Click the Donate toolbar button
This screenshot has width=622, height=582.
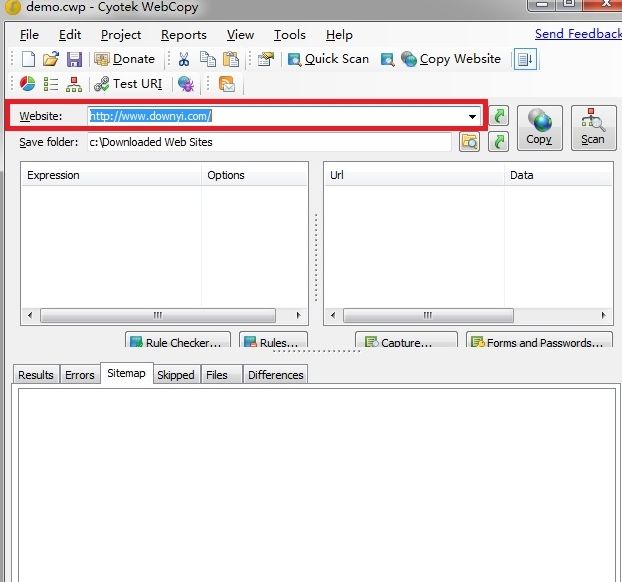(125, 60)
